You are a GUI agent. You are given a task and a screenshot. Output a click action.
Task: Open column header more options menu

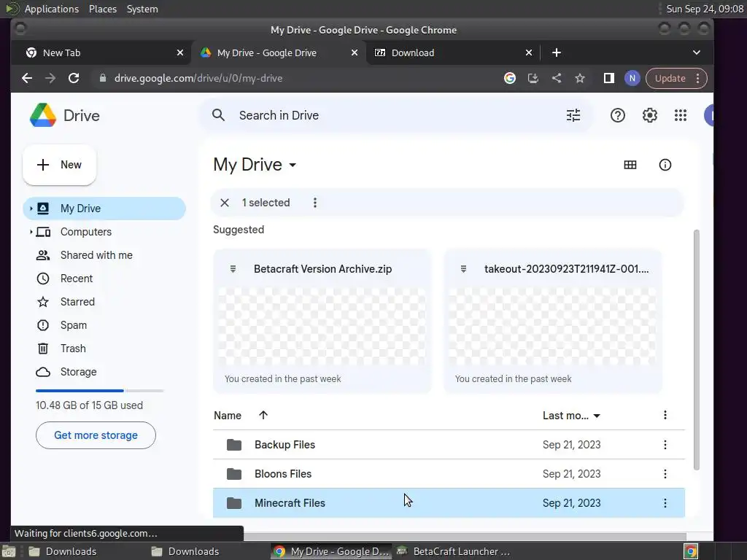click(x=665, y=415)
